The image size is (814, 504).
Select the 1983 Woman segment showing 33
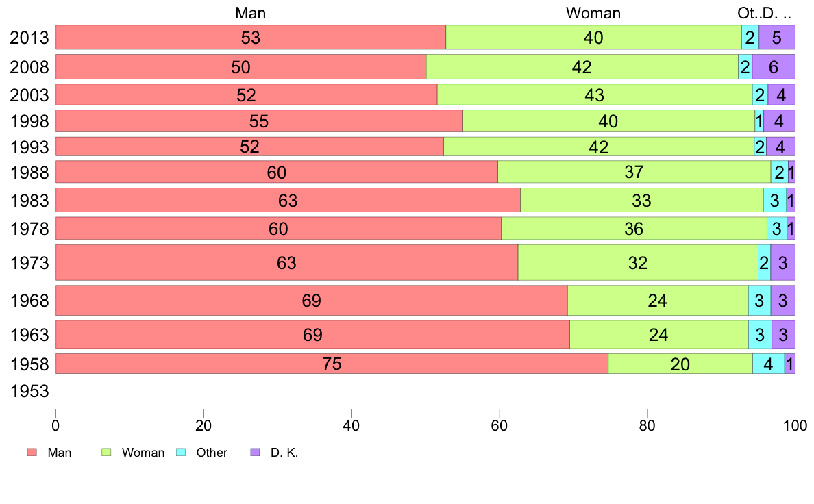click(x=642, y=201)
